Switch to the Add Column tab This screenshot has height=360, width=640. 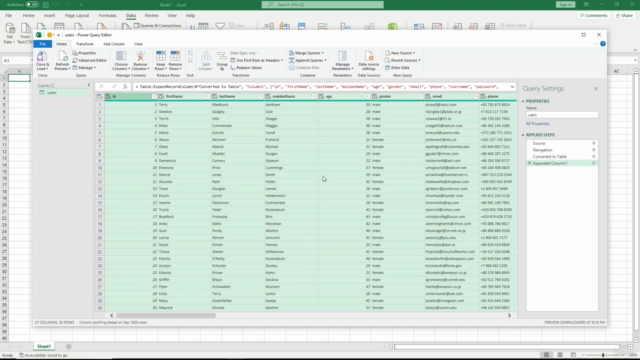[x=114, y=44]
